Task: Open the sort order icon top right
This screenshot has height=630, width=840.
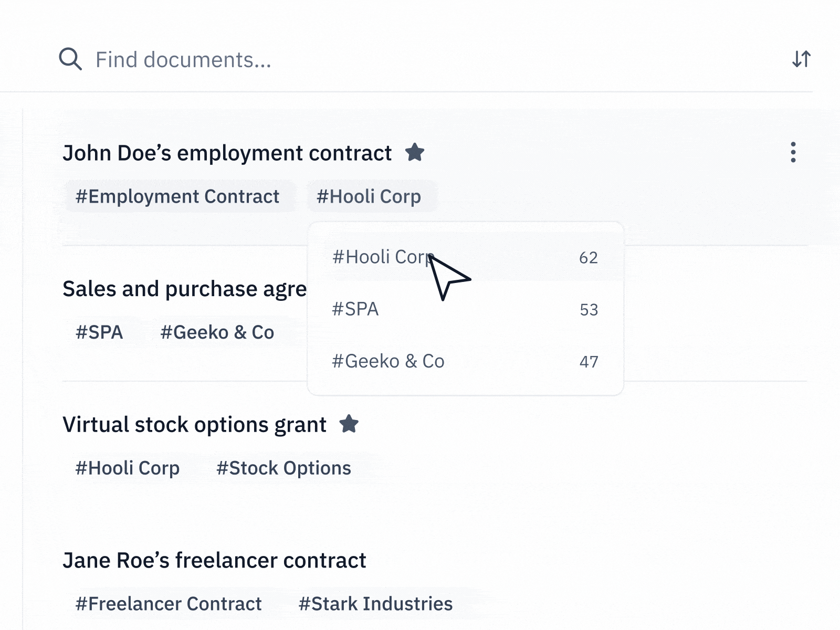Action: click(800, 59)
